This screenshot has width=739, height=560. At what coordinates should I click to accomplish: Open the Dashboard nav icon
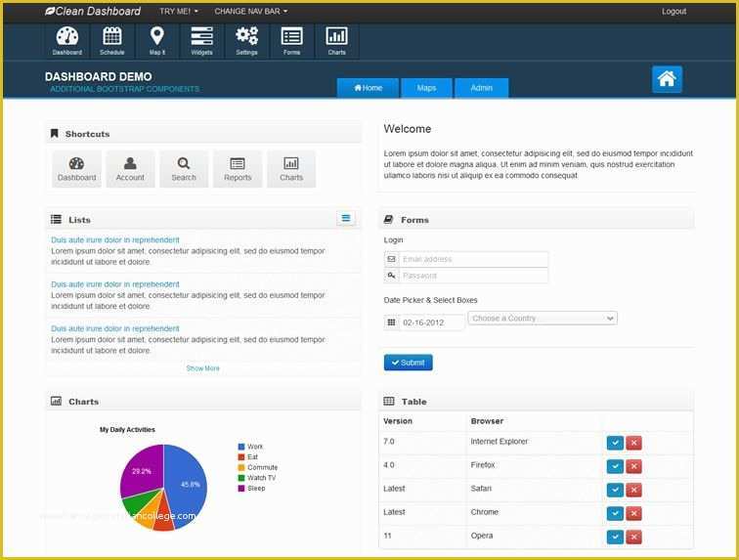(66, 41)
